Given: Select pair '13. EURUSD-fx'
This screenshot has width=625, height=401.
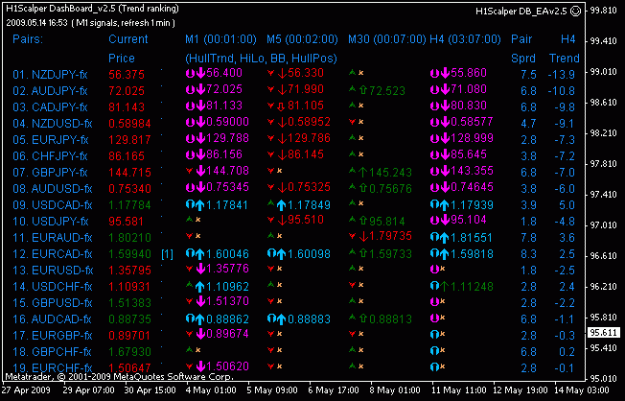Looking at the screenshot, I should [53, 270].
